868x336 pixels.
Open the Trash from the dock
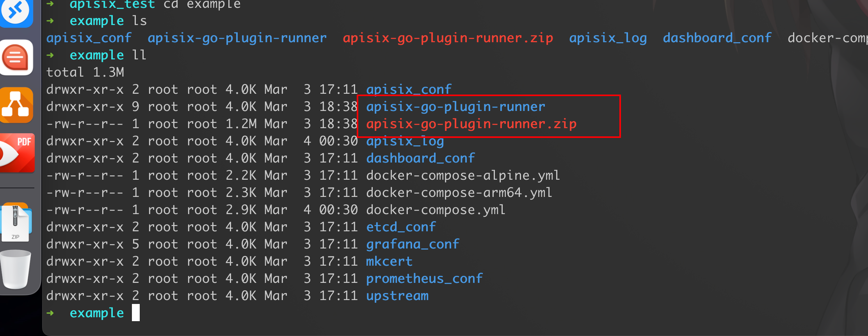[16, 270]
